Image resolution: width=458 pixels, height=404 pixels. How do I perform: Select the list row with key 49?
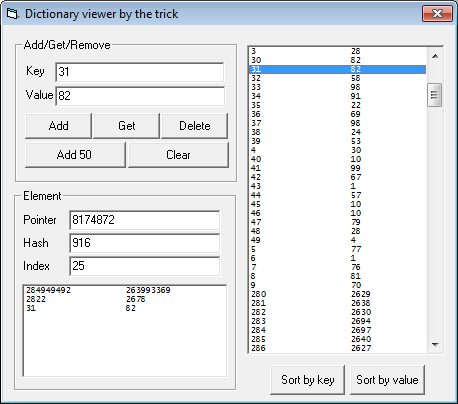pyautogui.click(x=338, y=240)
